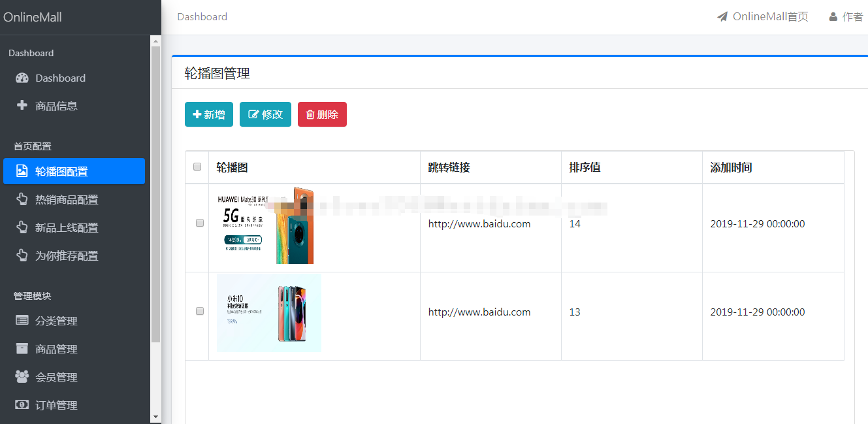Click the Dashboard breadcrumb in top bar
868x424 pixels.
pos(202,17)
